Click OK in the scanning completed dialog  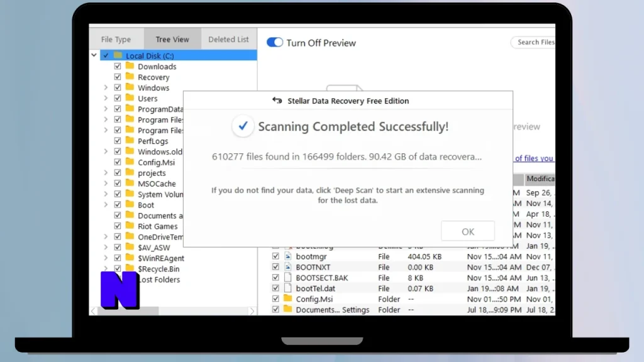click(468, 231)
